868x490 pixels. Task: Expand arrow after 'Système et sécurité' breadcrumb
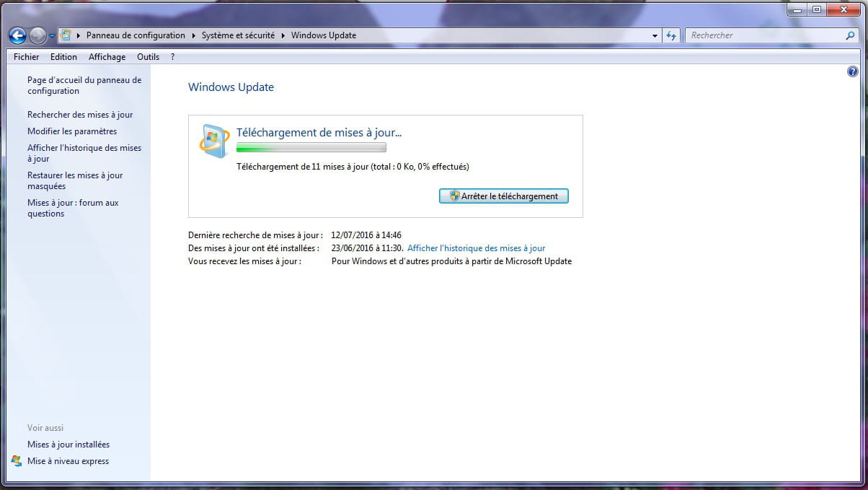tap(283, 35)
